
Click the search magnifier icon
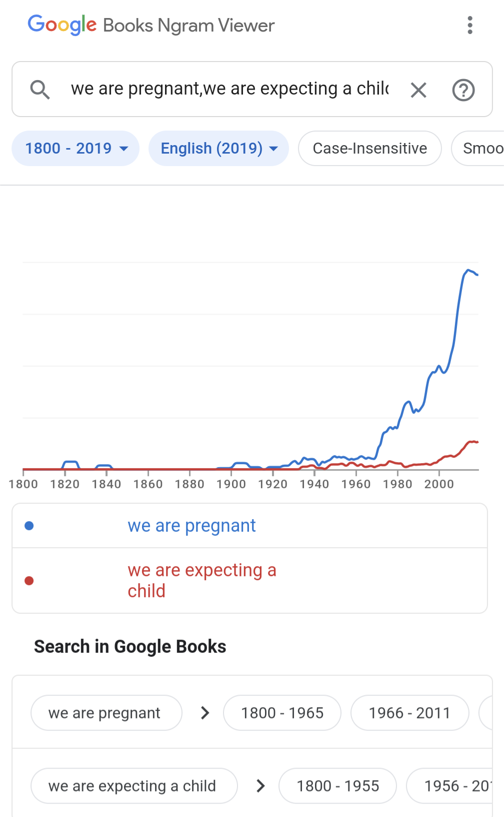[x=40, y=90]
